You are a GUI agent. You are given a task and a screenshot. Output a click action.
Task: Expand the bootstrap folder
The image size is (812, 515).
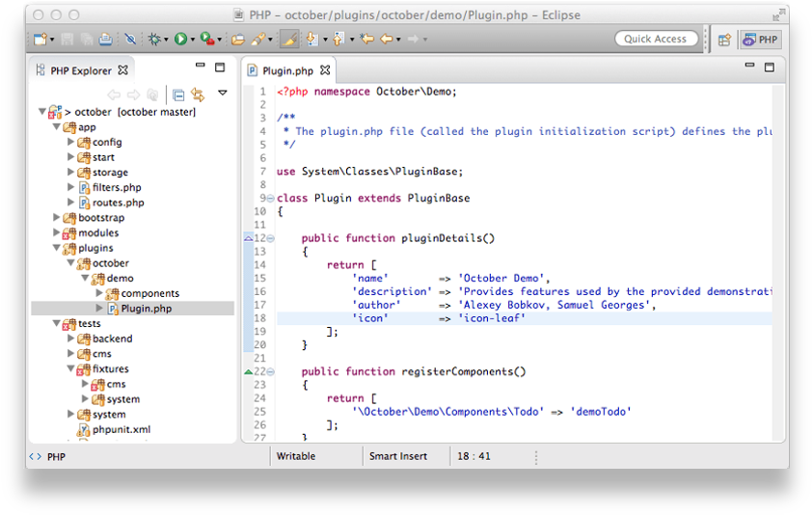(x=57, y=217)
